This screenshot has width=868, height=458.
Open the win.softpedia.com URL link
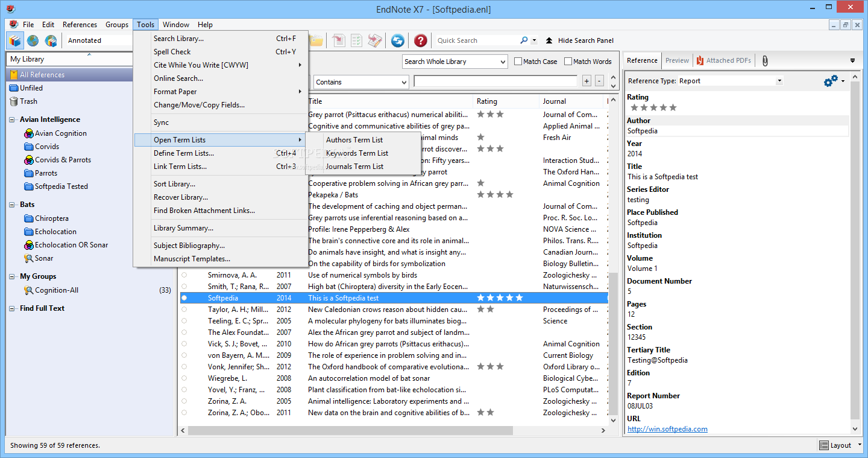(x=667, y=429)
